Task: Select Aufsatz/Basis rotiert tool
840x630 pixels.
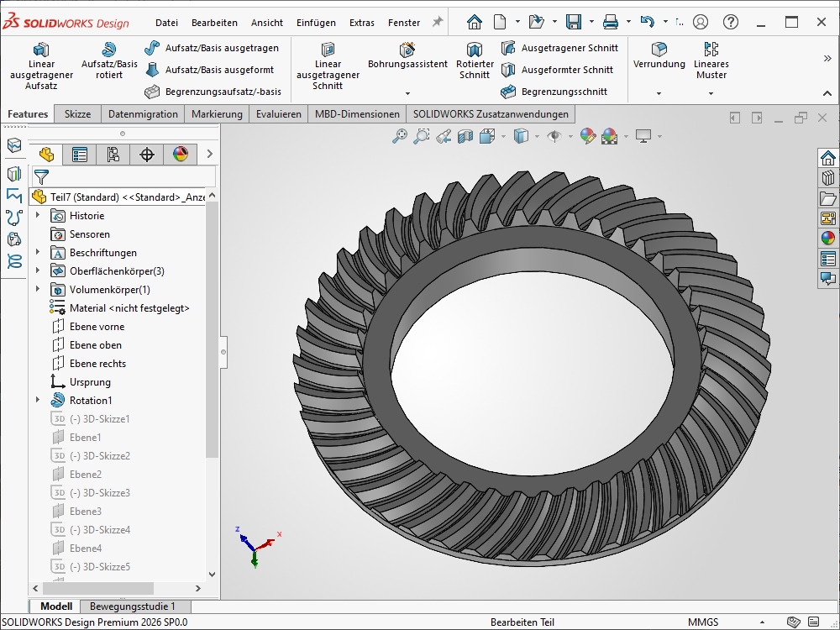Action: pyautogui.click(x=109, y=60)
